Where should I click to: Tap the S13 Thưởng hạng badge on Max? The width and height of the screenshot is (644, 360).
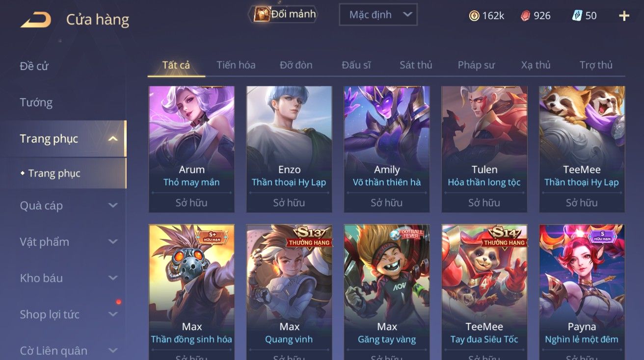[310, 236]
